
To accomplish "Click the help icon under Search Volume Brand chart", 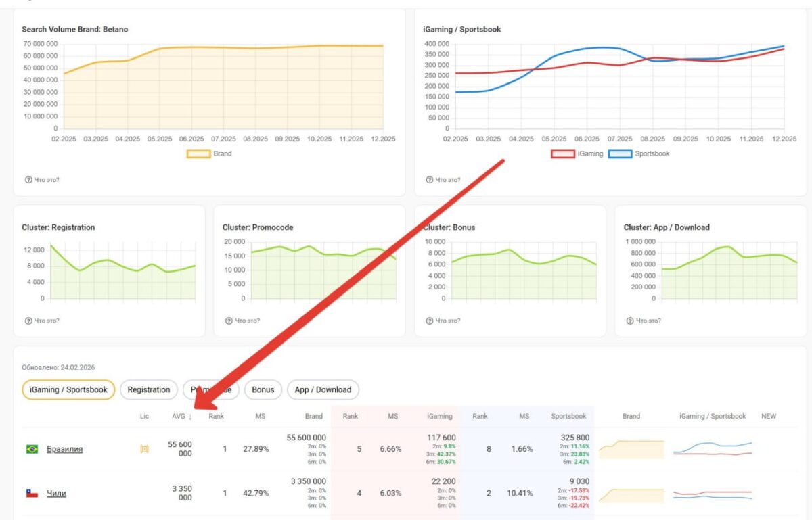I will tap(28, 180).
